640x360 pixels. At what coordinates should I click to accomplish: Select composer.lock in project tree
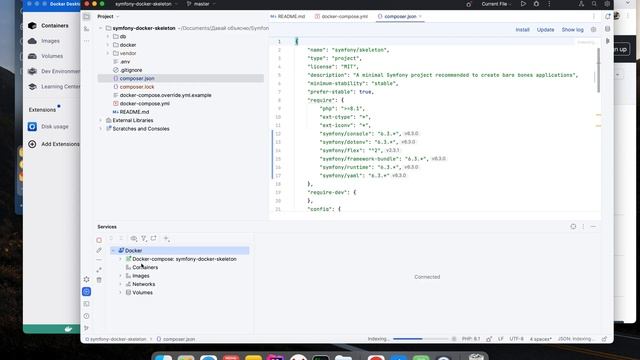[137, 87]
